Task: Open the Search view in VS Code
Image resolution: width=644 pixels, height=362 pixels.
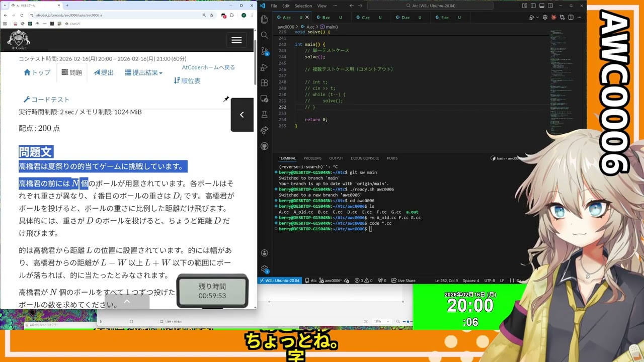Action: (x=265, y=35)
